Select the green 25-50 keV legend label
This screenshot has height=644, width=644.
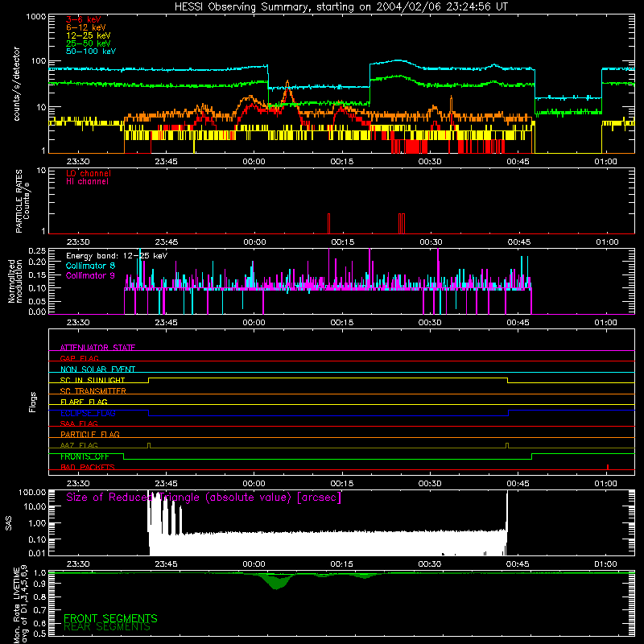pos(88,43)
